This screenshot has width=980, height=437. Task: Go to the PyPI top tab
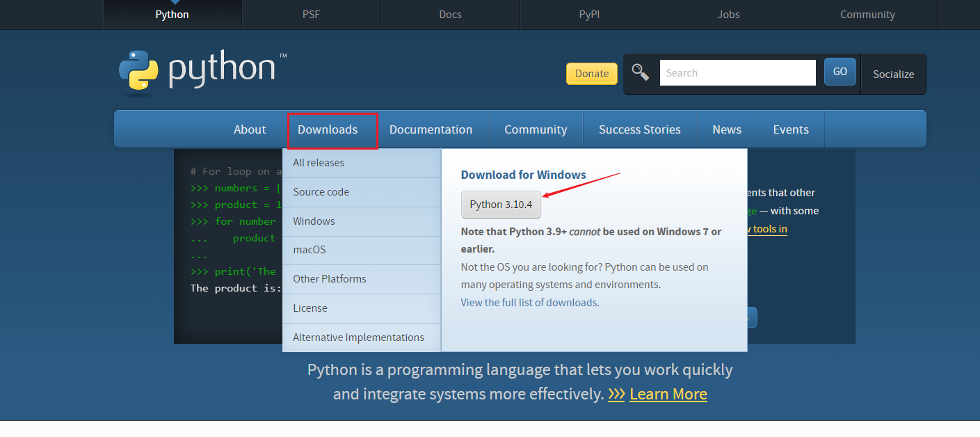coord(589,14)
